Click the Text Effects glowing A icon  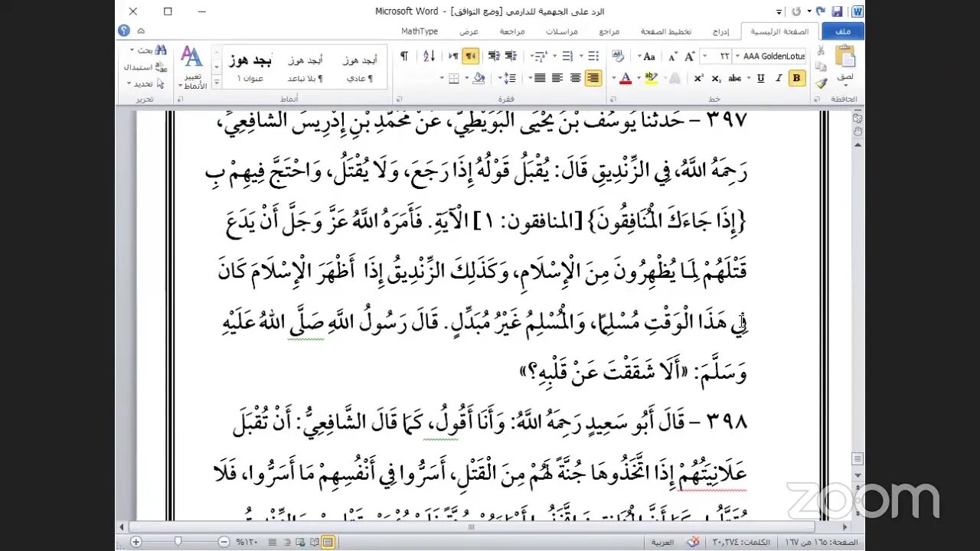[675, 78]
